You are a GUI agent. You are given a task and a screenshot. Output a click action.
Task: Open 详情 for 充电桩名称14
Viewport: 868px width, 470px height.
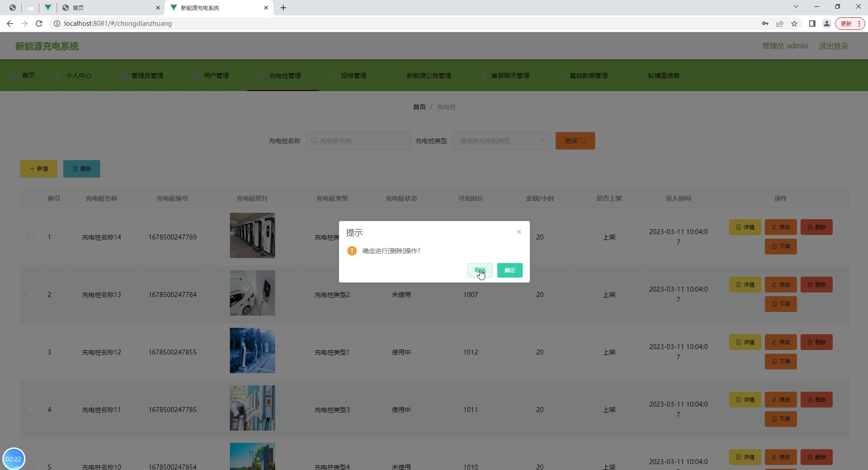click(745, 227)
